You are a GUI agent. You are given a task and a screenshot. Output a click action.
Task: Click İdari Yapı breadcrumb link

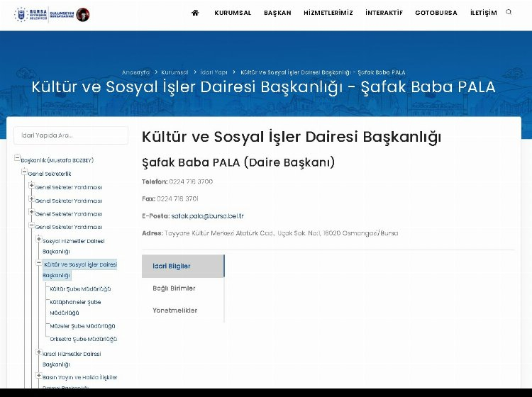coord(214,72)
